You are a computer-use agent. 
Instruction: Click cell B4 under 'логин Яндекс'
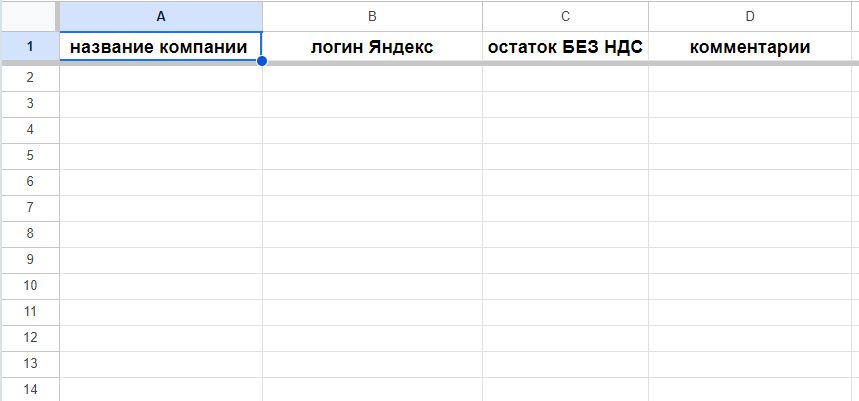(x=372, y=130)
